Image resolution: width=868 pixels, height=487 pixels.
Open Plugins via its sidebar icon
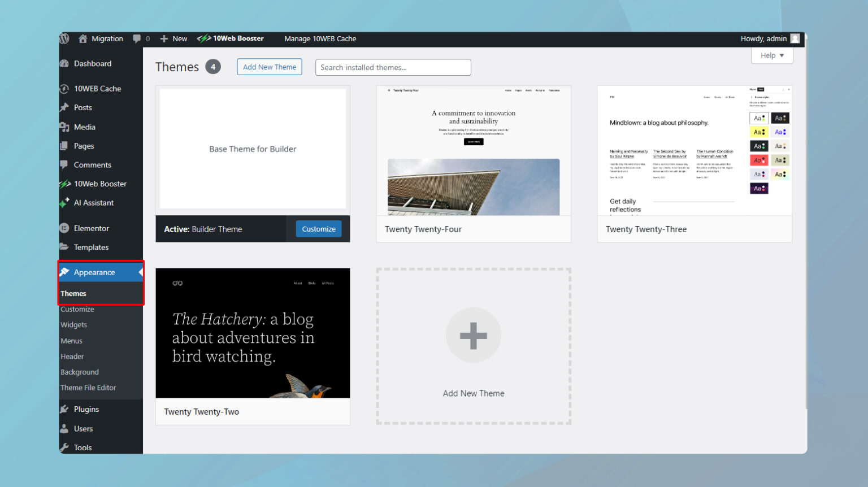[x=64, y=409]
